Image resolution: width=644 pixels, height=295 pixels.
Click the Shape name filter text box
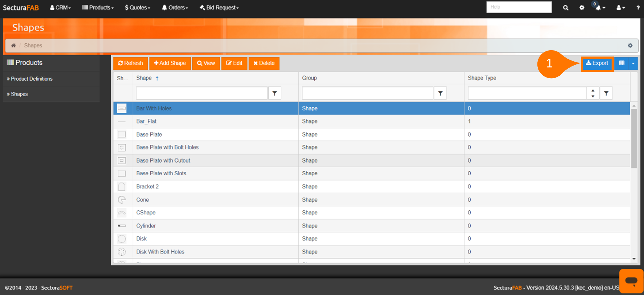point(201,93)
